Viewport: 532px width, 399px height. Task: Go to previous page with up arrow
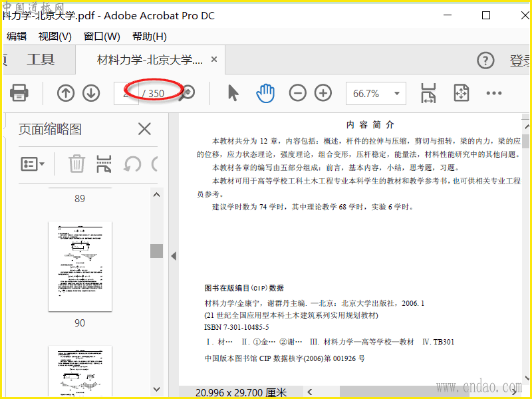tap(65, 93)
